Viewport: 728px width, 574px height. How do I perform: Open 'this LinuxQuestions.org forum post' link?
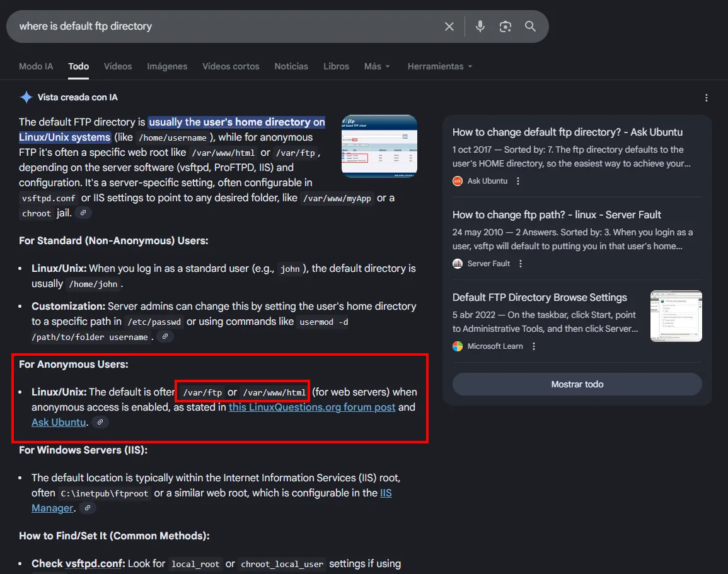(x=312, y=407)
